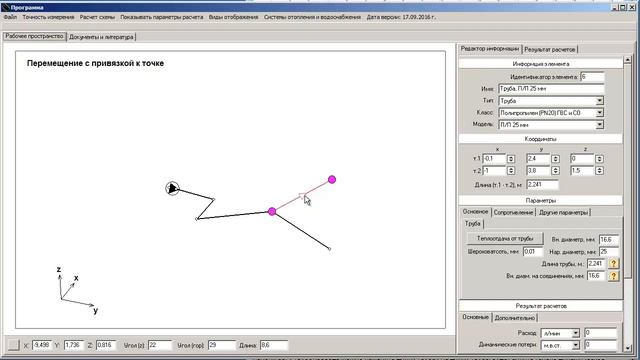Open the Результат расчетов tab at top

click(x=550, y=49)
